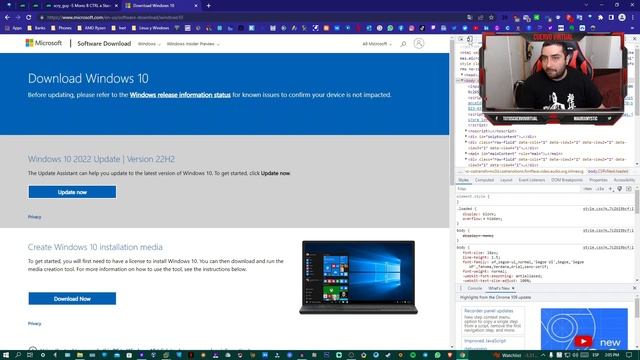640x360 pixels.
Task: Open the DevTools drawer more-options menu
Action: (x=461, y=288)
